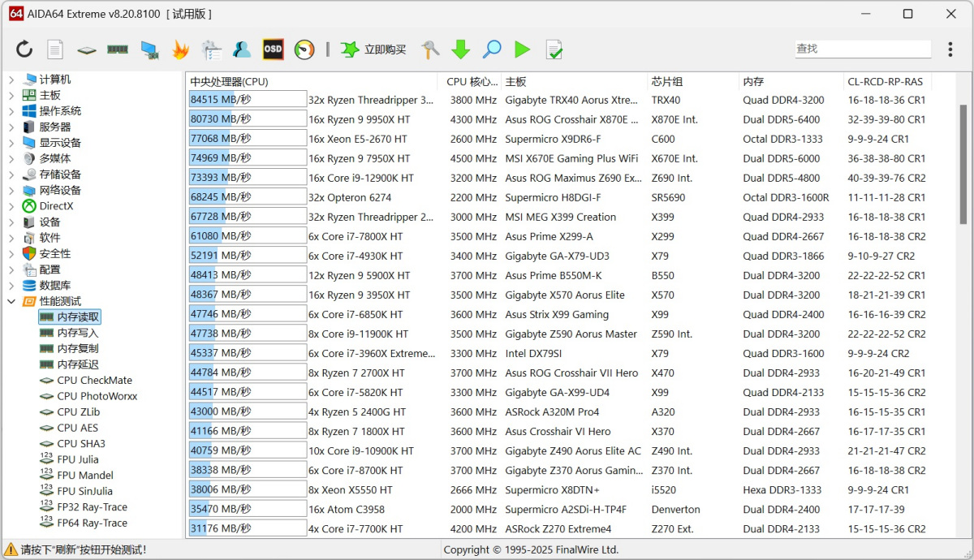
Task: Collapse the 性能测试 tree node
Action: [x=11, y=301]
